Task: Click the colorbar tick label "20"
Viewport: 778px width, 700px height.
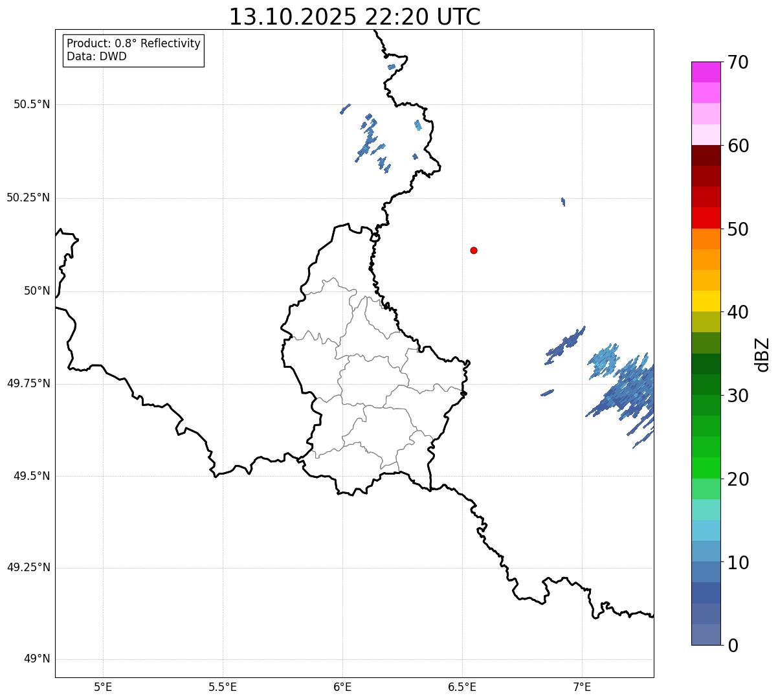Action: [x=738, y=479]
